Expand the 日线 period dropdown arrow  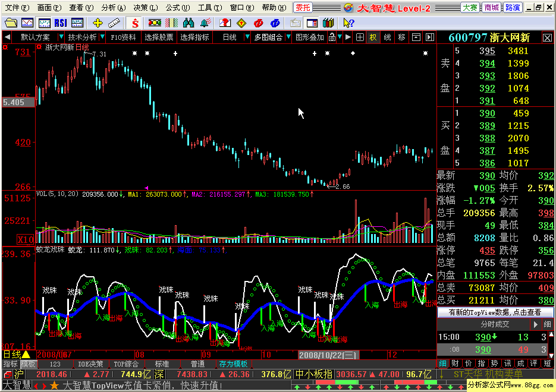[247, 37]
